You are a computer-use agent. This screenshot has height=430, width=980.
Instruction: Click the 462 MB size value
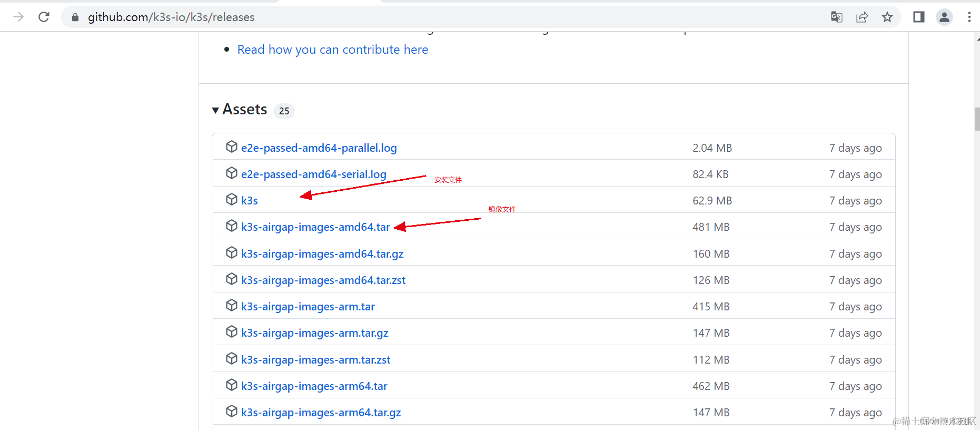click(x=711, y=386)
